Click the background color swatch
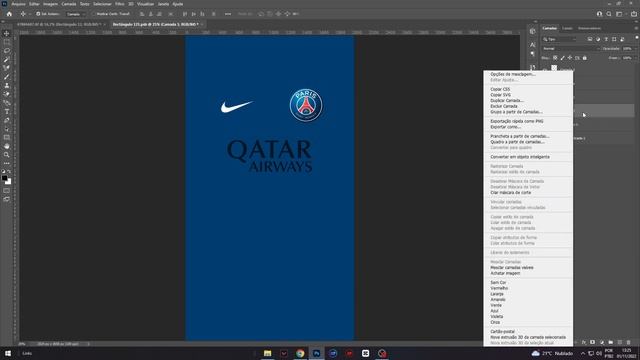The width and height of the screenshot is (640, 360). click(9, 182)
